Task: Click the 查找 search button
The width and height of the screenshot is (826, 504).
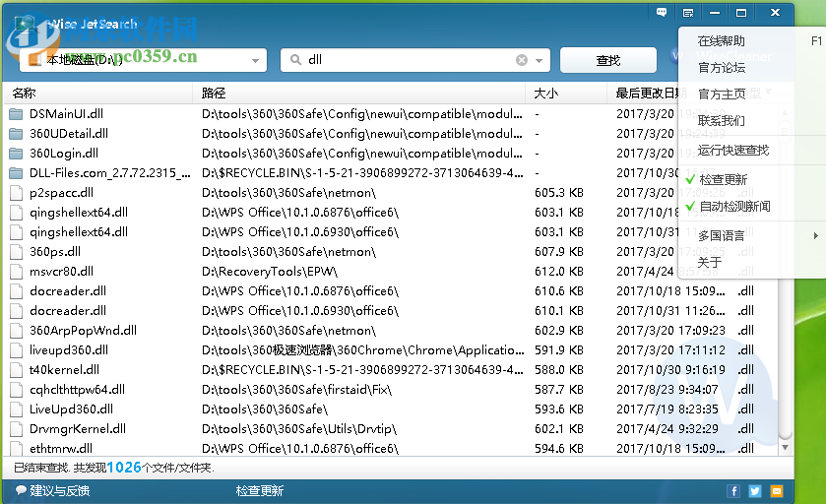Action: pyautogui.click(x=608, y=60)
